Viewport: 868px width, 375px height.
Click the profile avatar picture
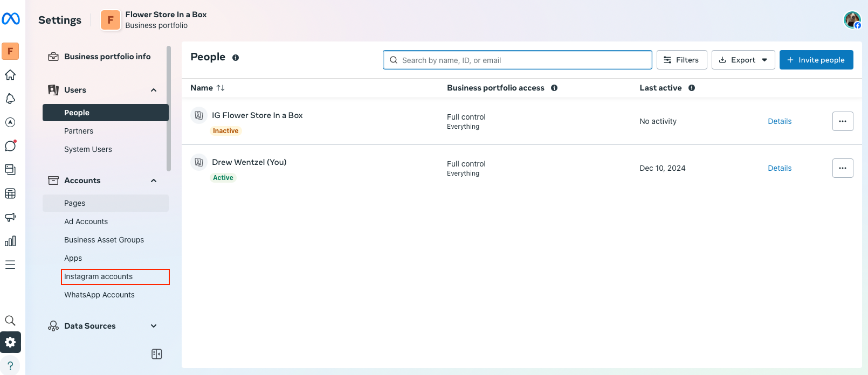click(852, 20)
